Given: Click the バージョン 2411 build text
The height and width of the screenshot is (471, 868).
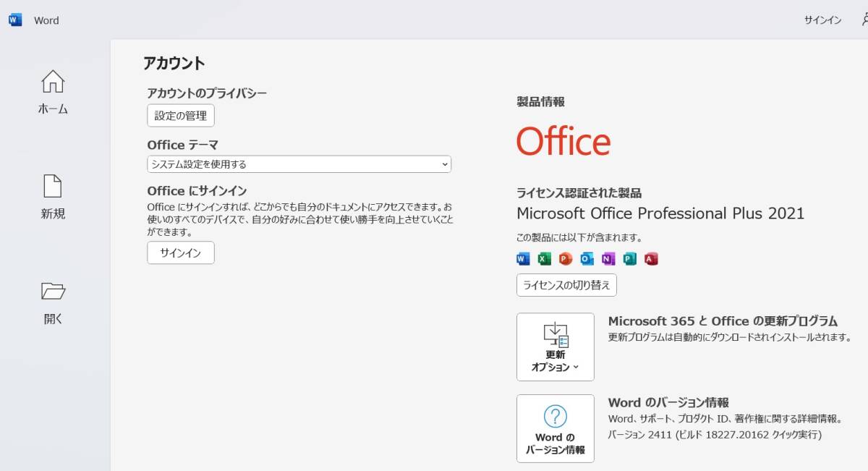Looking at the screenshot, I should [x=715, y=436].
